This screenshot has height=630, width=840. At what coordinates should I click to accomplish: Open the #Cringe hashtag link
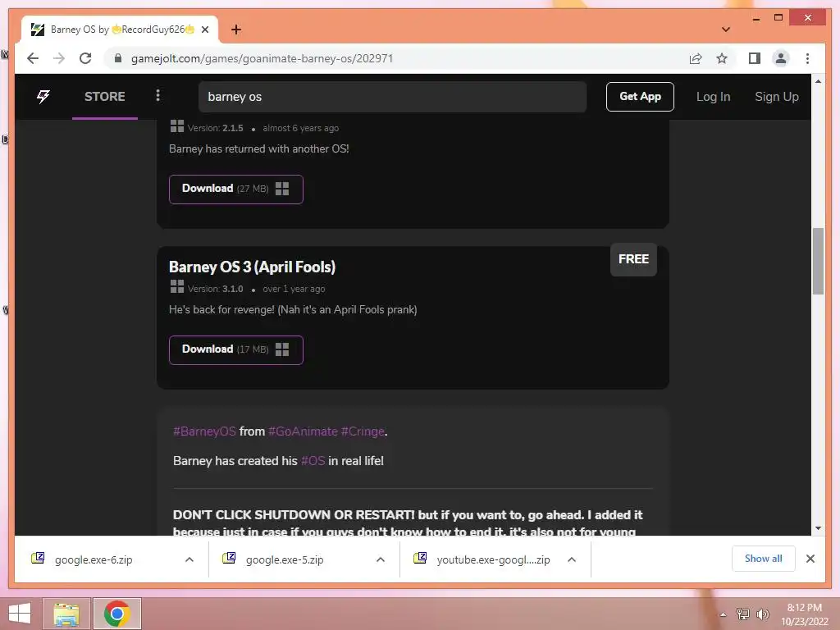[363, 431]
